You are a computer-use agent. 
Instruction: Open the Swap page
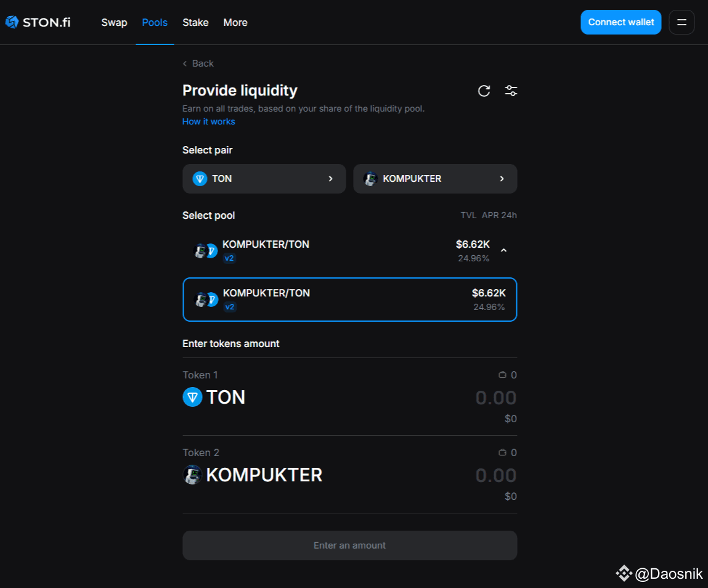[114, 23]
